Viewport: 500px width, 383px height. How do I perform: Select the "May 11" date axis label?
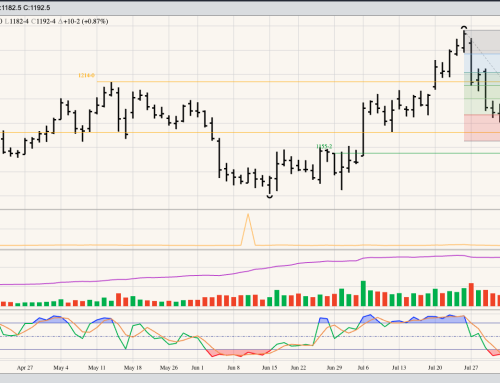point(97,368)
